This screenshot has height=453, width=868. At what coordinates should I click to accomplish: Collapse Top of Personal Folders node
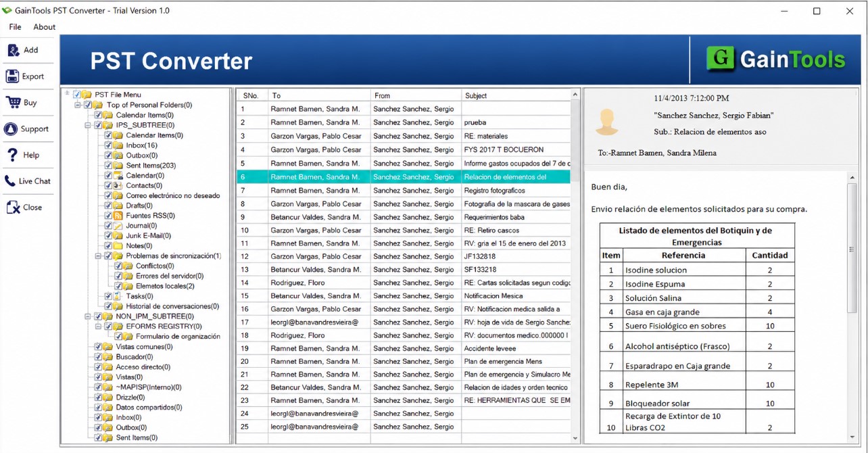(78, 105)
